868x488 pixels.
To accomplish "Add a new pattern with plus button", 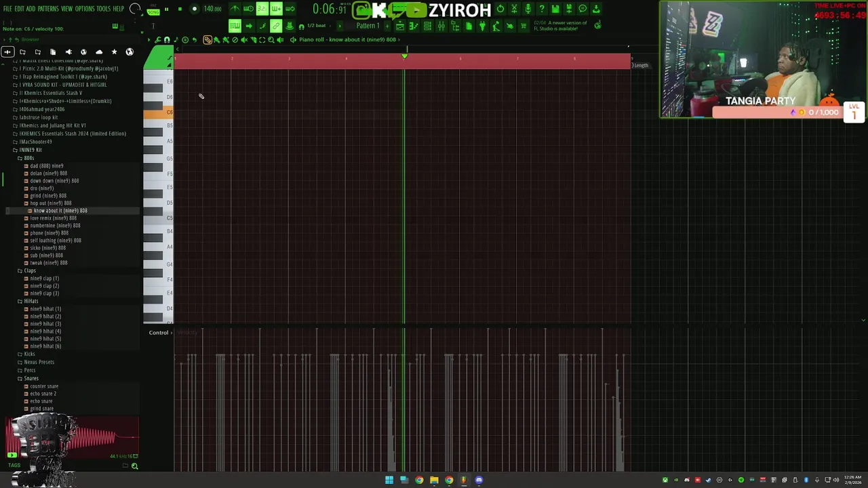I will click(387, 26).
